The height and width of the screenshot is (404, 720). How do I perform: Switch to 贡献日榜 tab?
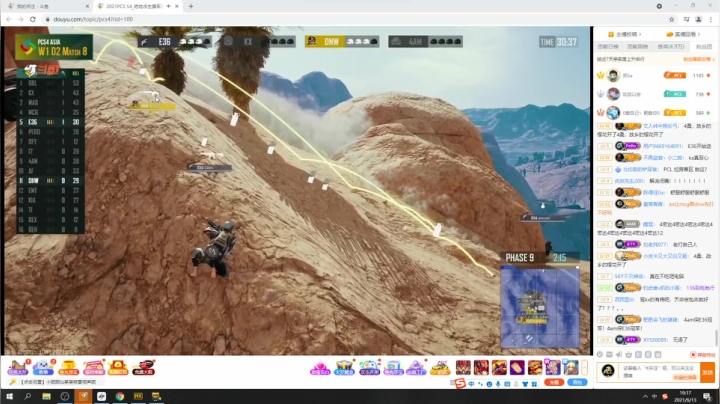(608, 46)
